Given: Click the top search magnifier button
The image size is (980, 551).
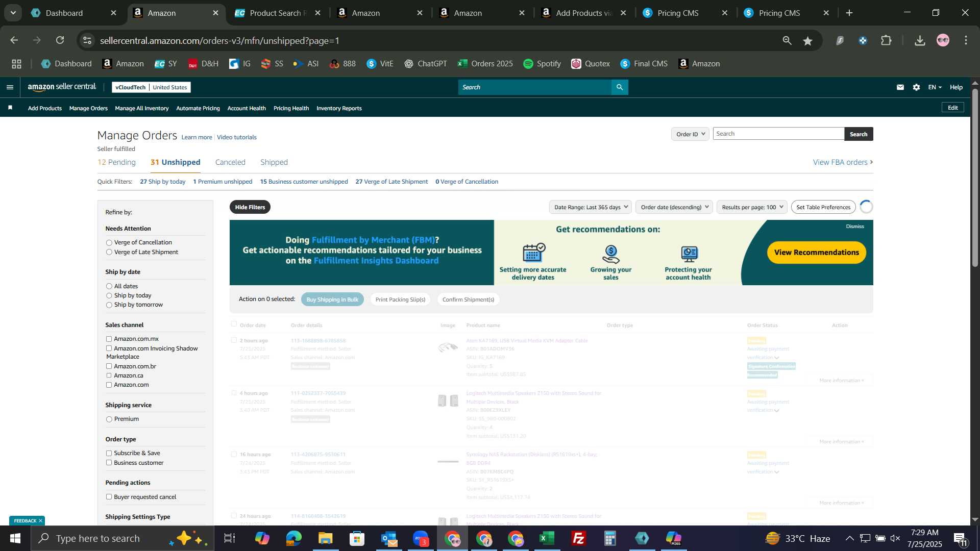Looking at the screenshot, I should pyautogui.click(x=620, y=87).
